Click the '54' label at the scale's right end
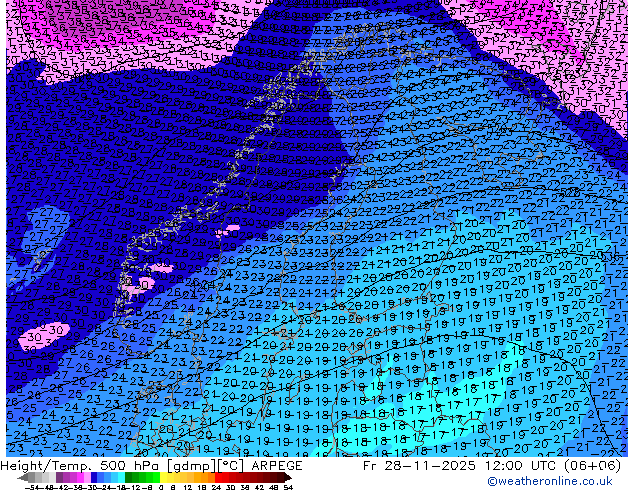634x490 pixels. [288, 488]
